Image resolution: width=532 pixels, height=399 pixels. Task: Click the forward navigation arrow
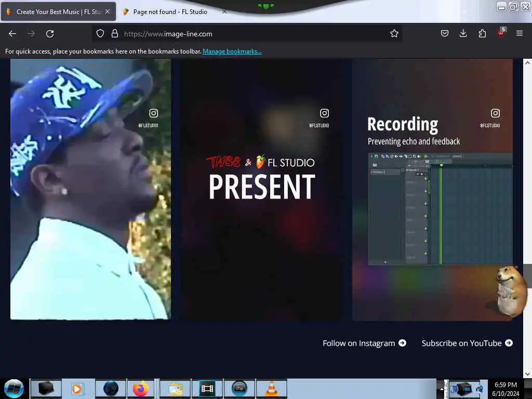click(31, 34)
